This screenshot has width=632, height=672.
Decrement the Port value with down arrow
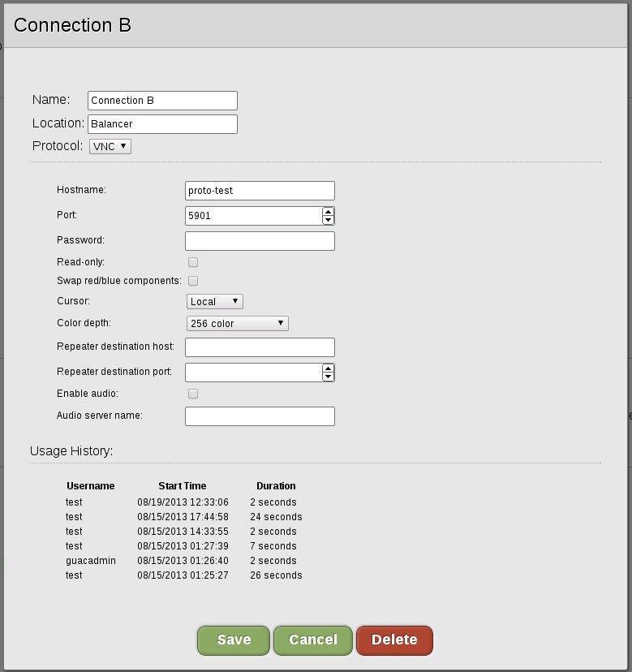328,220
